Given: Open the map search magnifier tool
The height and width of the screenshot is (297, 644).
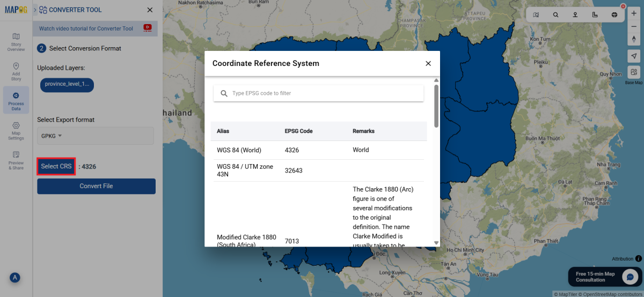Looking at the screenshot, I should click(555, 15).
